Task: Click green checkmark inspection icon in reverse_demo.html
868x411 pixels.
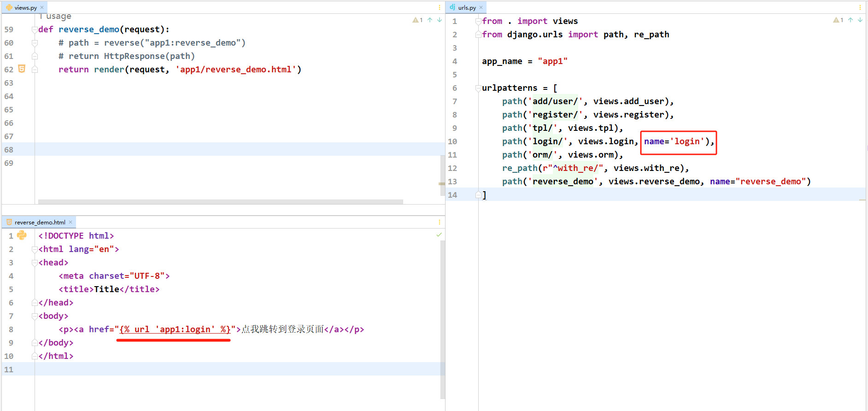Action: click(439, 235)
